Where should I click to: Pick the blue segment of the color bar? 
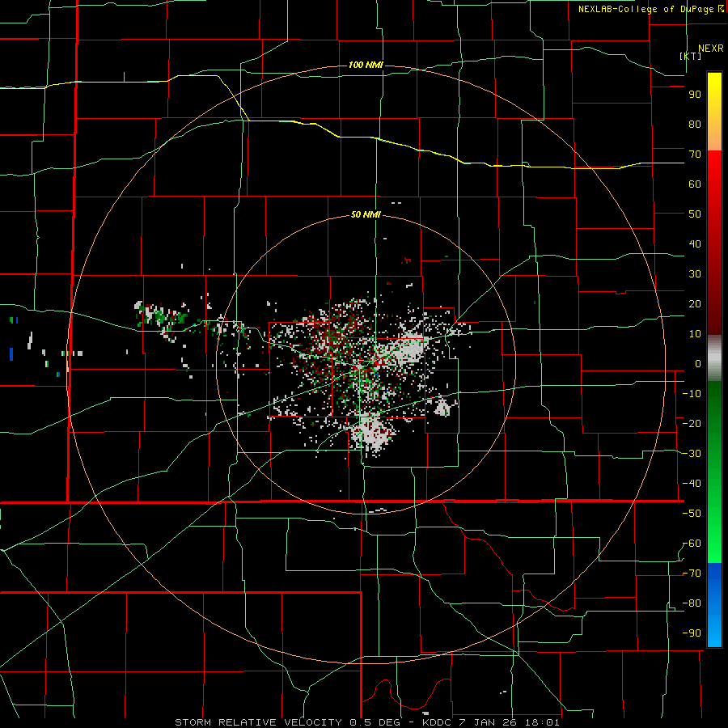click(x=714, y=605)
